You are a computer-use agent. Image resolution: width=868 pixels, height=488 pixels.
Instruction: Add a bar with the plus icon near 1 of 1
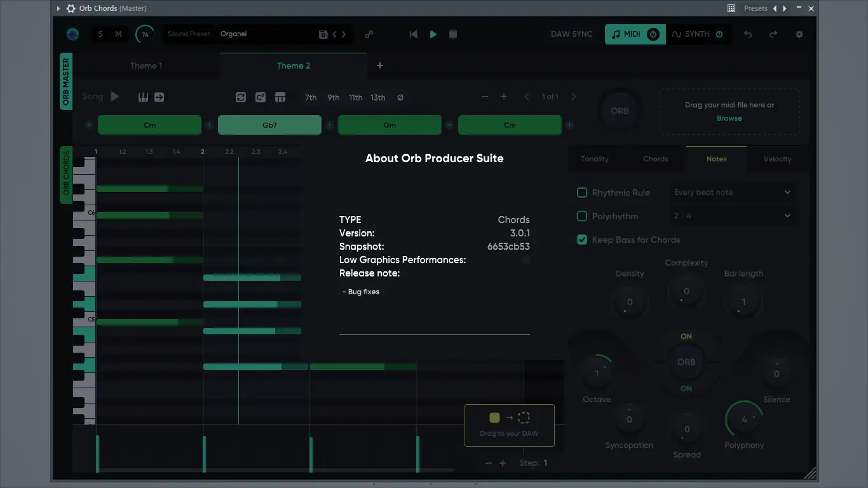[504, 97]
